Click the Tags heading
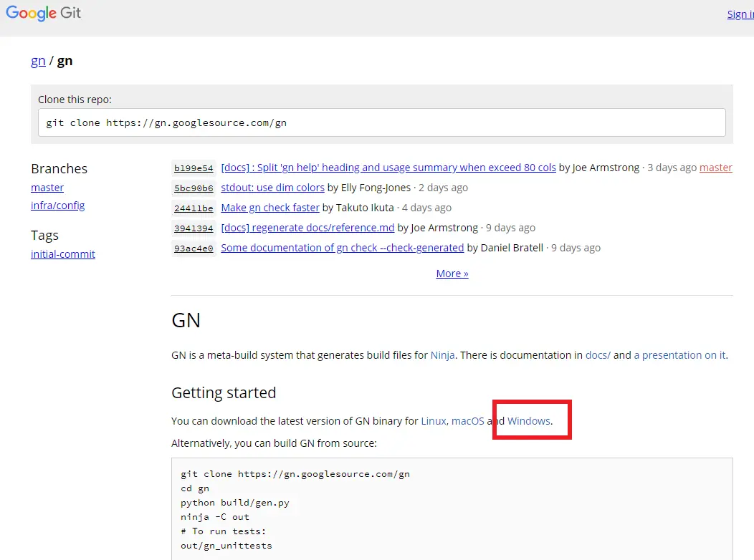The height and width of the screenshot is (560, 754). pos(44,236)
